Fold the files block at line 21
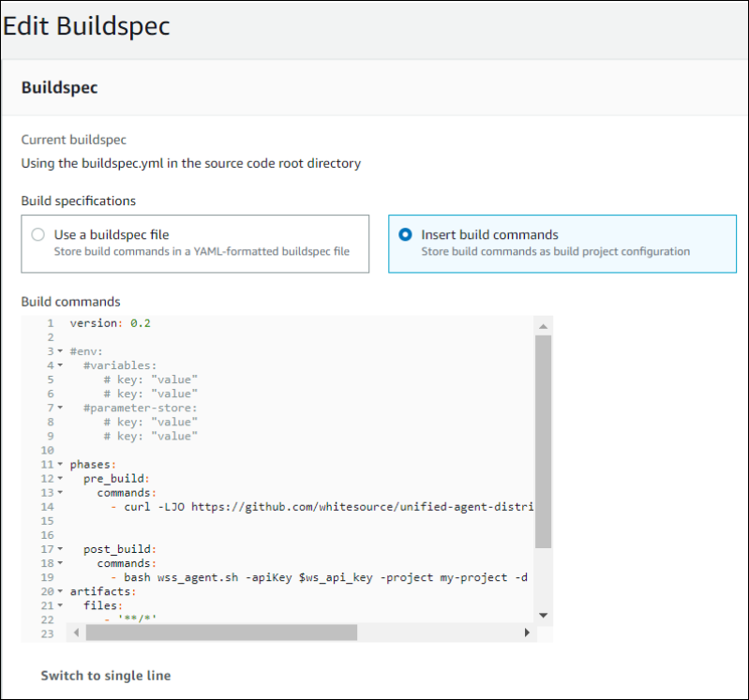This screenshot has height=700, width=749. [x=60, y=606]
